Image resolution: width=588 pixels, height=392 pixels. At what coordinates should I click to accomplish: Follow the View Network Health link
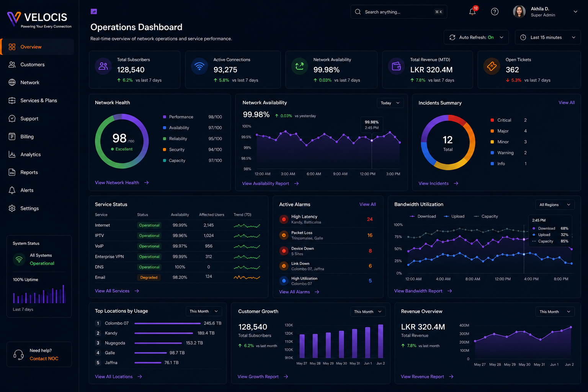pyautogui.click(x=122, y=183)
